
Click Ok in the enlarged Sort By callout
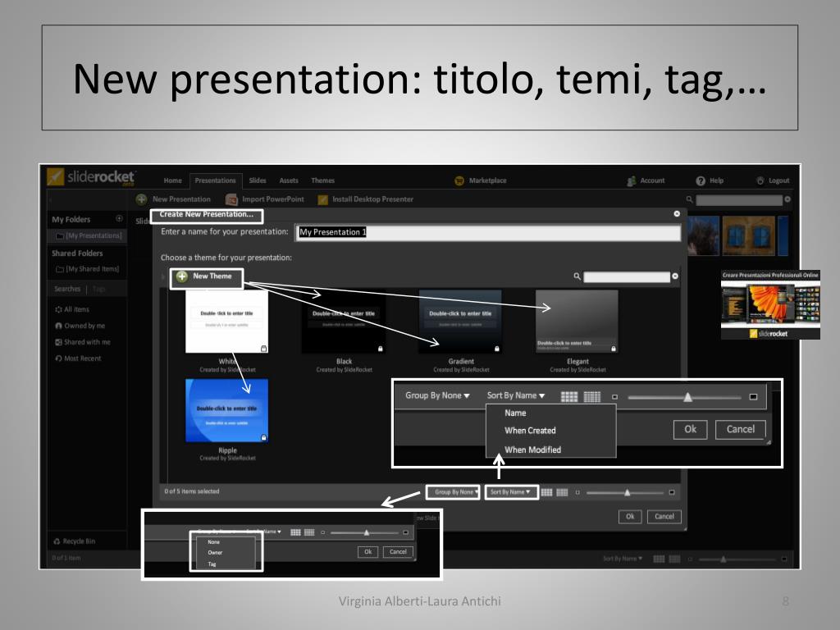coord(690,430)
